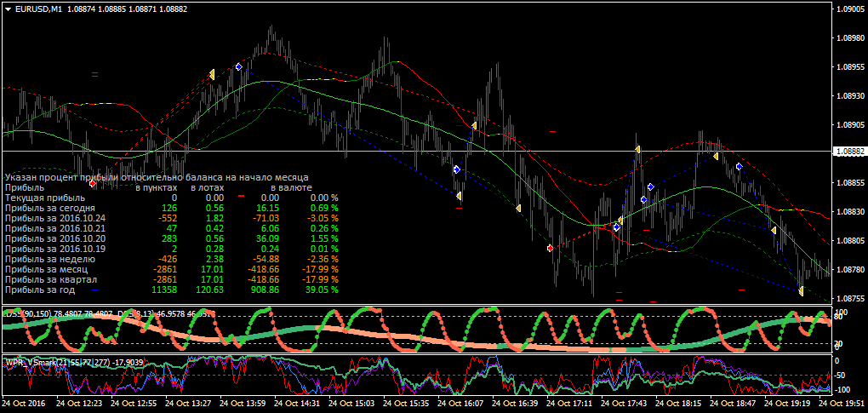Click the '24 Oct 13:59' time axis label
Image resolution: width=868 pixels, height=413 pixels.
[243, 404]
